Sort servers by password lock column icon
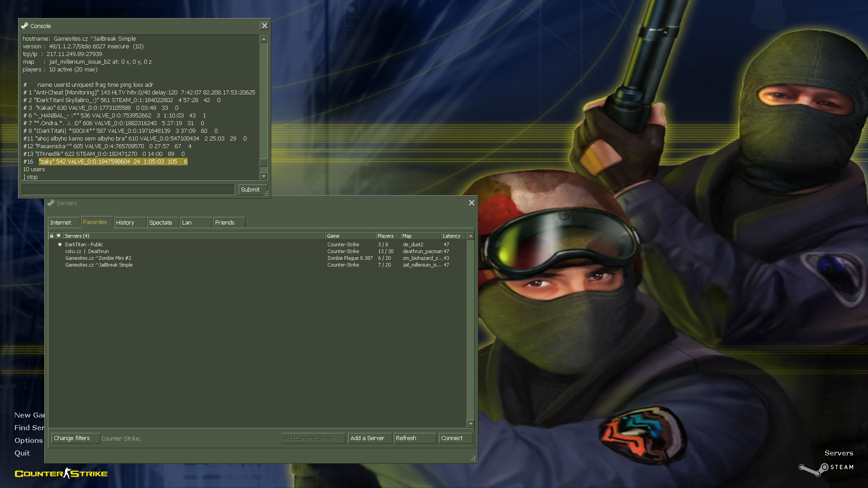The image size is (868, 488). pyautogui.click(x=52, y=236)
